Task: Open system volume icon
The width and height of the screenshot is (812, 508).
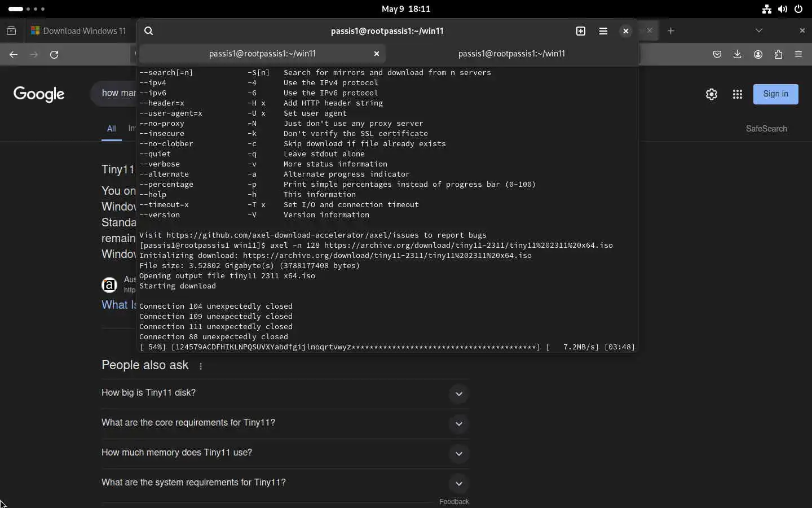Action: [x=783, y=9]
